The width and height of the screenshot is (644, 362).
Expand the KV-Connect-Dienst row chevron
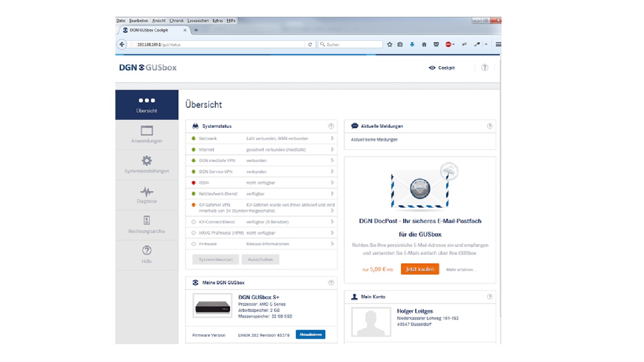click(x=332, y=222)
